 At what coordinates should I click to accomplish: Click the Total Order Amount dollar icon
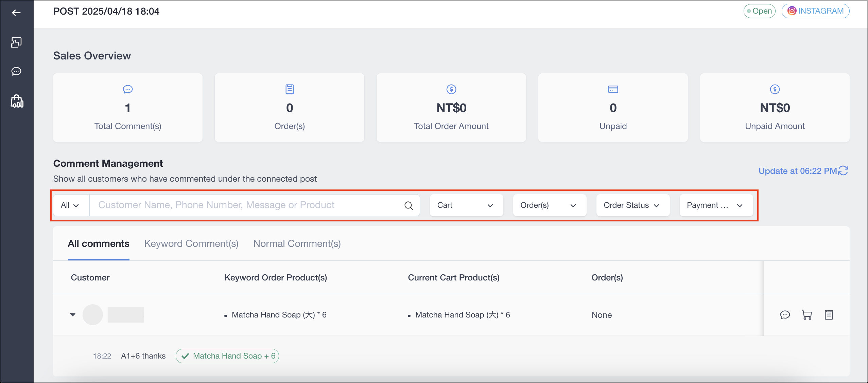[x=451, y=89]
